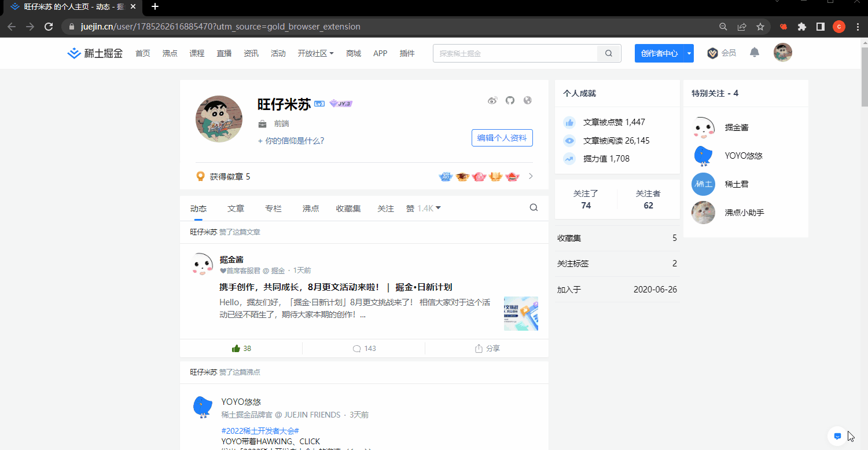Open 资讯 in the top navigation
868x450 pixels.
coord(251,53)
